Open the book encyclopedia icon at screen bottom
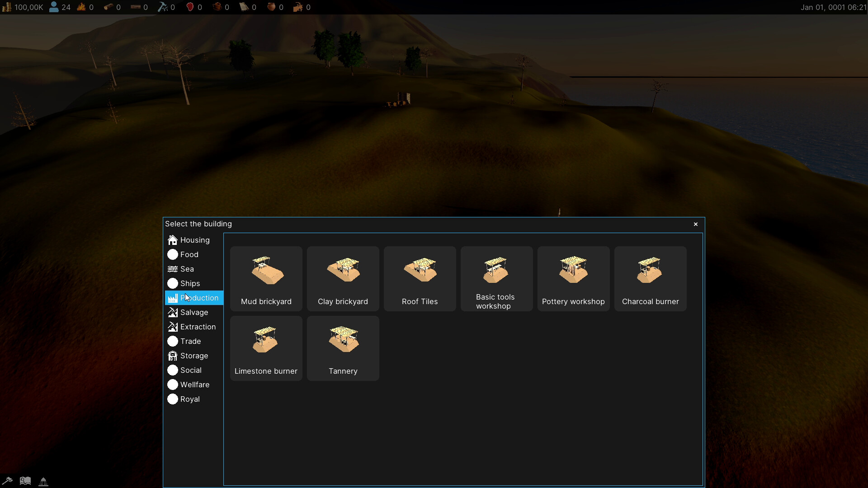 point(25,481)
